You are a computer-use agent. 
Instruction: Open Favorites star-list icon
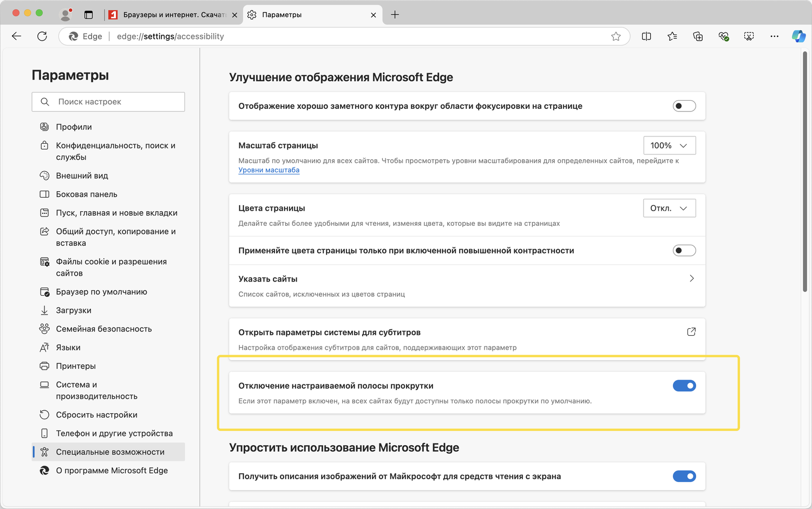tap(672, 36)
